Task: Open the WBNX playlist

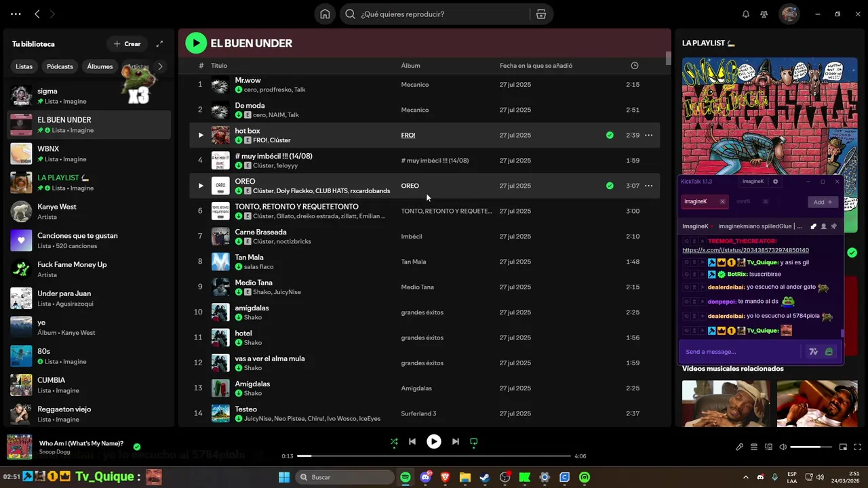Action: point(89,153)
